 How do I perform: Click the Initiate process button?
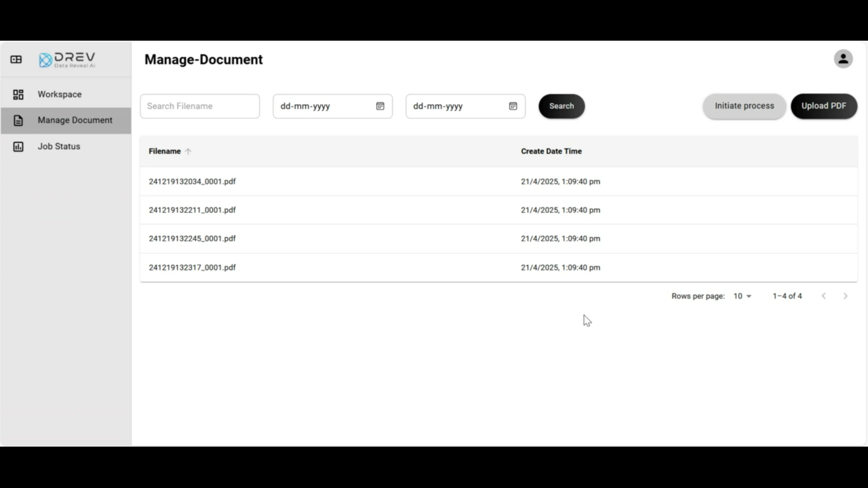pos(744,106)
